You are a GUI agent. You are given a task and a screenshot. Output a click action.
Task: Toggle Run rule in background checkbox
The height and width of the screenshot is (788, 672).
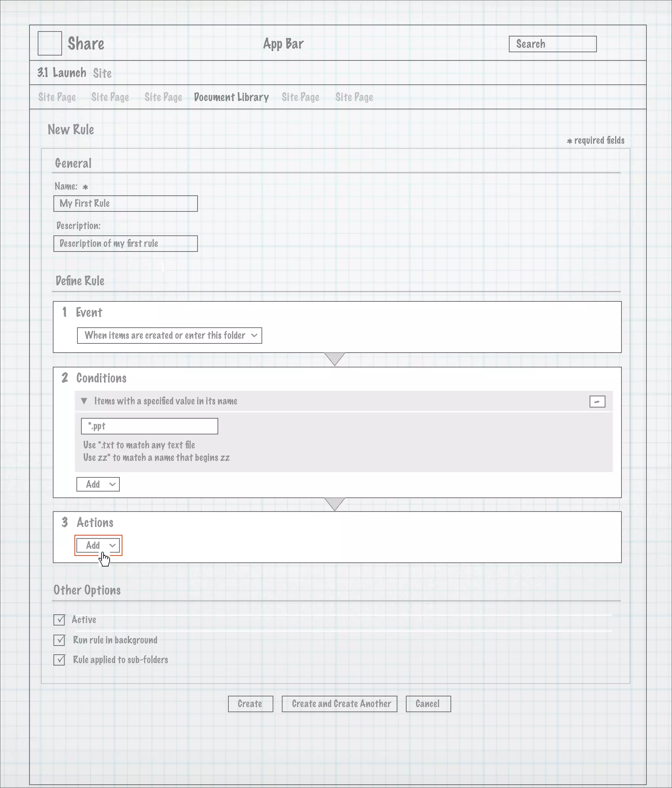coord(59,640)
